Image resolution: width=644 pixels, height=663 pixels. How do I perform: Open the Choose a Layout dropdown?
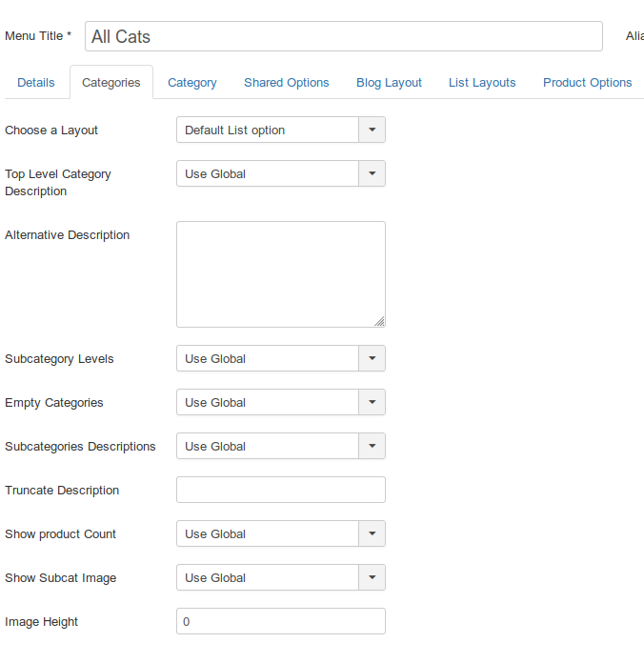pos(281,130)
